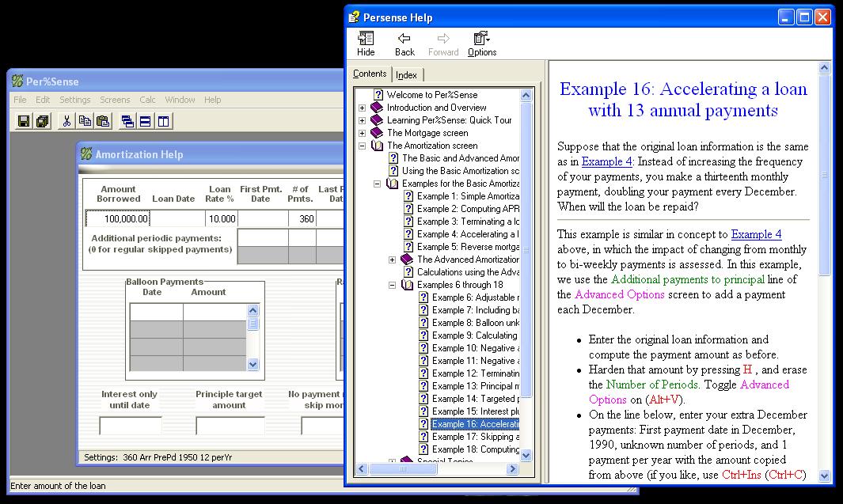Image resolution: width=843 pixels, height=504 pixels.
Task: Follow the first Example 4 link
Action: tap(606, 161)
